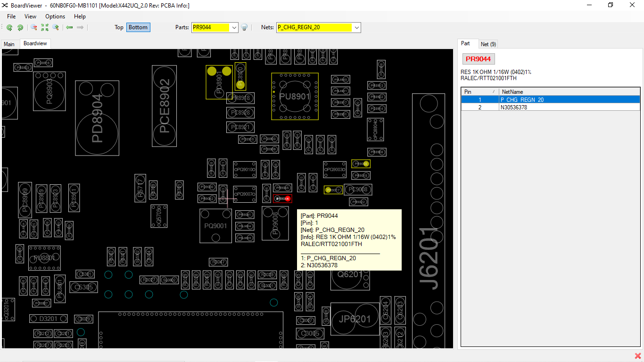644x362 pixels.
Task: Open the View menu
Action: coord(30,16)
